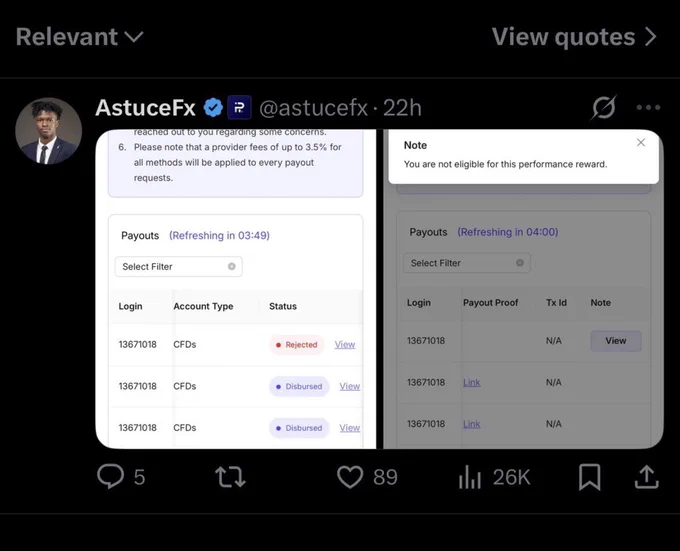The width and height of the screenshot is (680, 551).
Task: Click View link beside Rejected status
Action: pyautogui.click(x=345, y=344)
